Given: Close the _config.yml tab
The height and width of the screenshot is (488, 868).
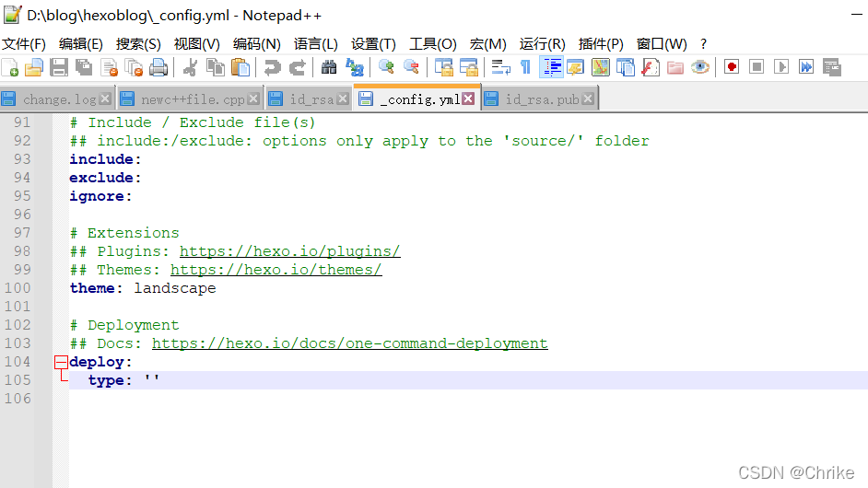Looking at the screenshot, I should (468, 99).
